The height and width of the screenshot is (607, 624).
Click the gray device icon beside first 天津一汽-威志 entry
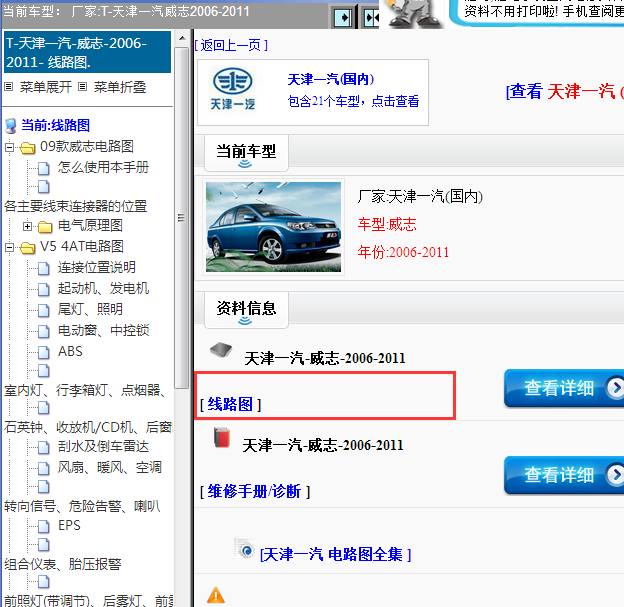221,349
